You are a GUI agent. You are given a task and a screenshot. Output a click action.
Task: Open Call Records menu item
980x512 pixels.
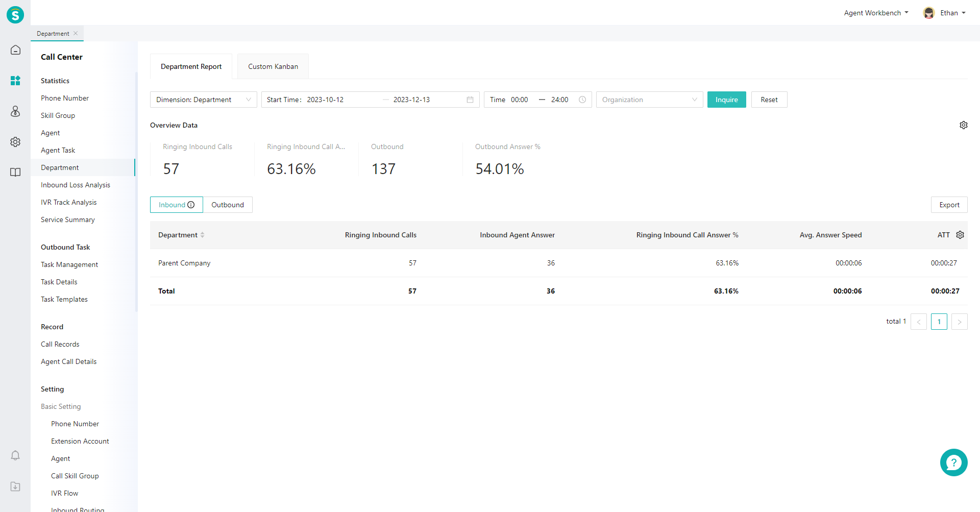point(60,344)
